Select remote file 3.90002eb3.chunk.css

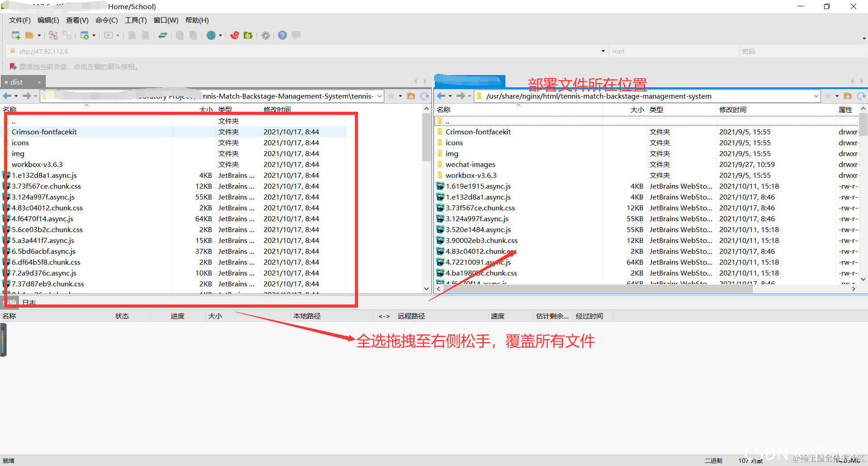click(481, 241)
